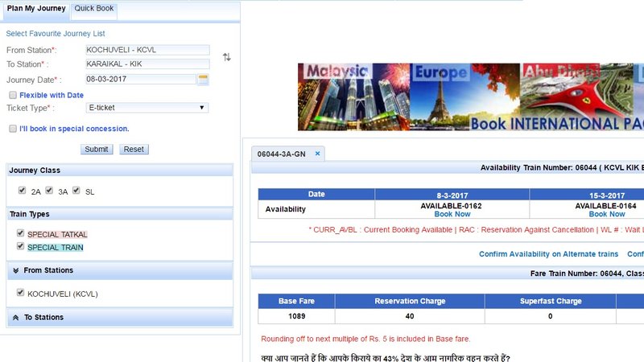Uncheck the SL journey class checkbox
This screenshot has width=644, height=362.
coord(76,191)
